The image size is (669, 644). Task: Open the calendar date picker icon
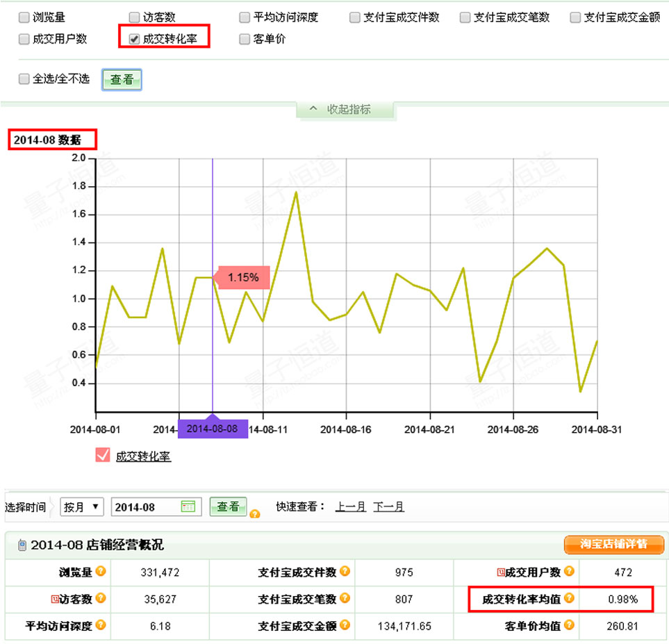pyautogui.click(x=186, y=506)
